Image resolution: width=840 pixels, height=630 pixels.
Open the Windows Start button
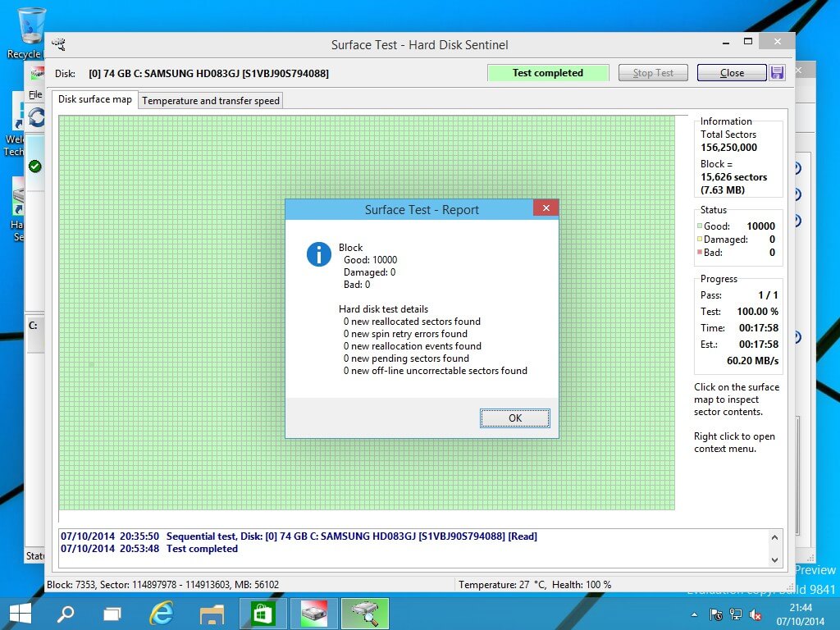point(21,614)
